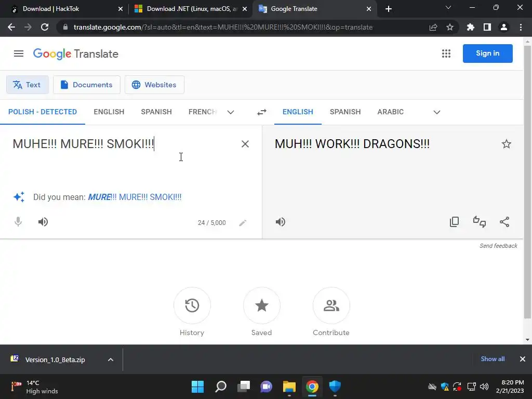The width and height of the screenshot is (532, 399).
Task: Click Send feedback link
Action: coord(498,246)
